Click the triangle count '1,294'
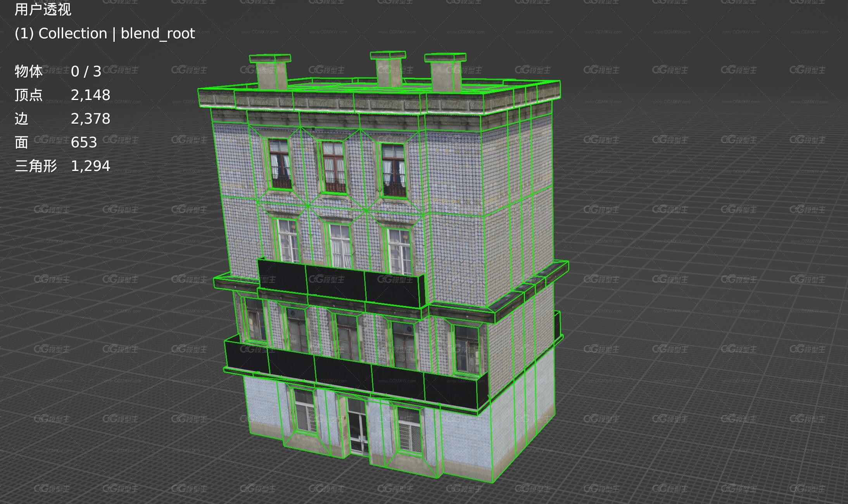This screenshot has height=504, width=848. (x=91, y=166)
